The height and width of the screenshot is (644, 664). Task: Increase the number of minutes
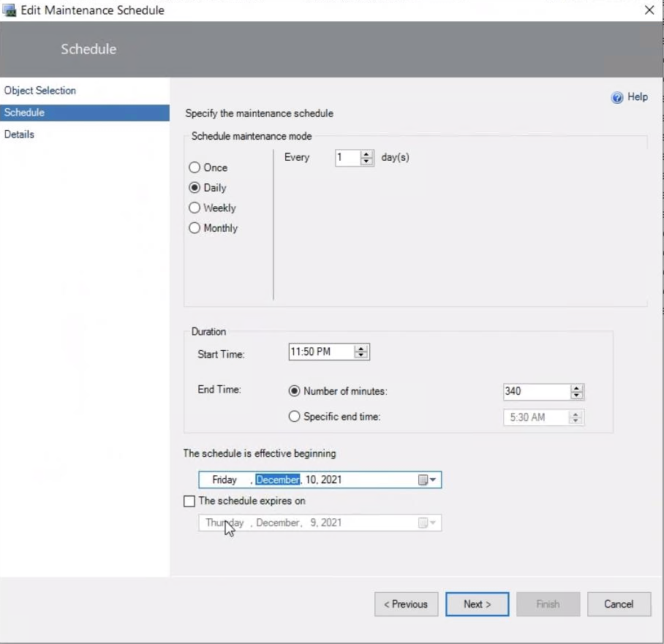(576, 388)
